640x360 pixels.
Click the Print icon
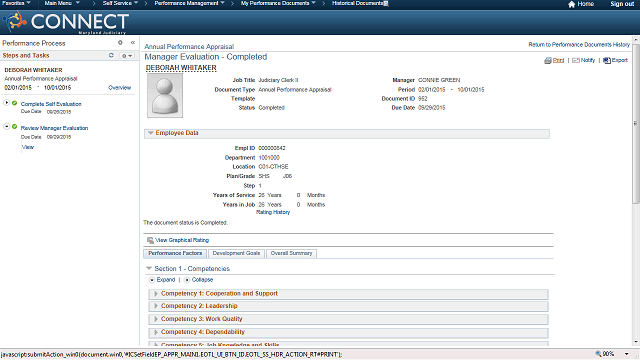coord(548,60)
